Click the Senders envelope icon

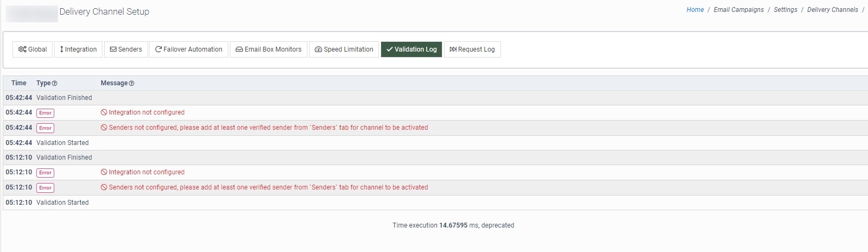pyautogui.click(x=113, y=49)
